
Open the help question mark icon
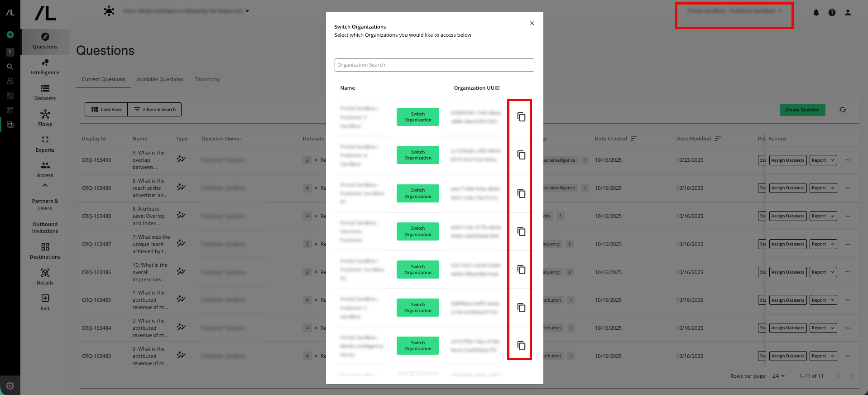pos(832,13)
